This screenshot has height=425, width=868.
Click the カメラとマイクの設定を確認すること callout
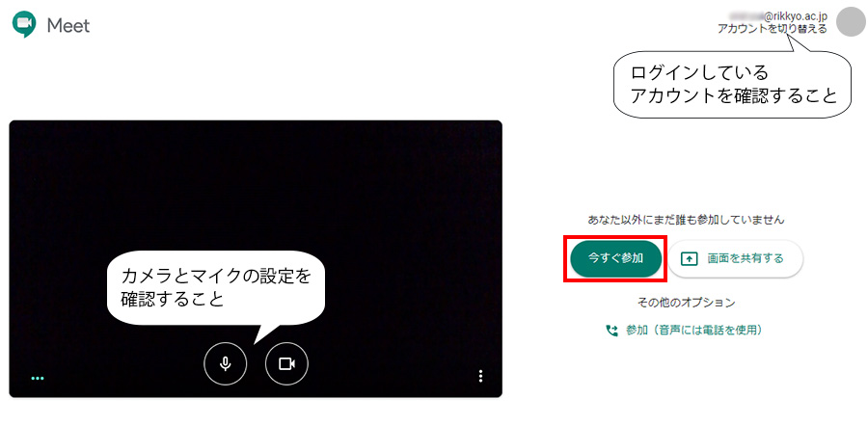point(215,288)
